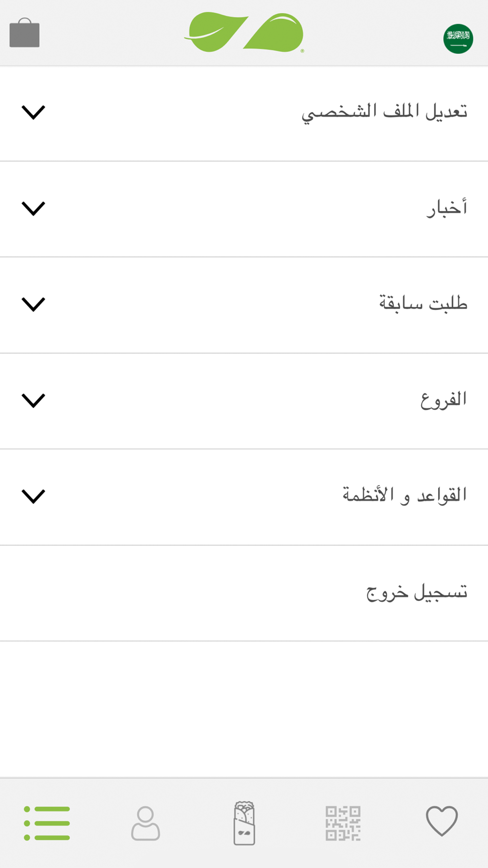This screenshot has width=488, height=868.
Task: Open the QR code scanner
Action: (x=343, y=823)
